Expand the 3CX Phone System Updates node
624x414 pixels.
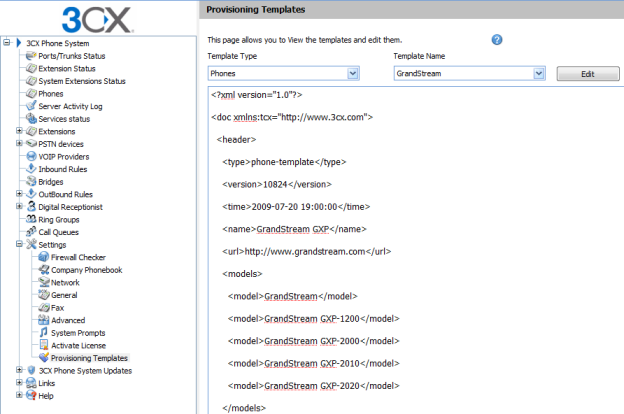(19, 370)
